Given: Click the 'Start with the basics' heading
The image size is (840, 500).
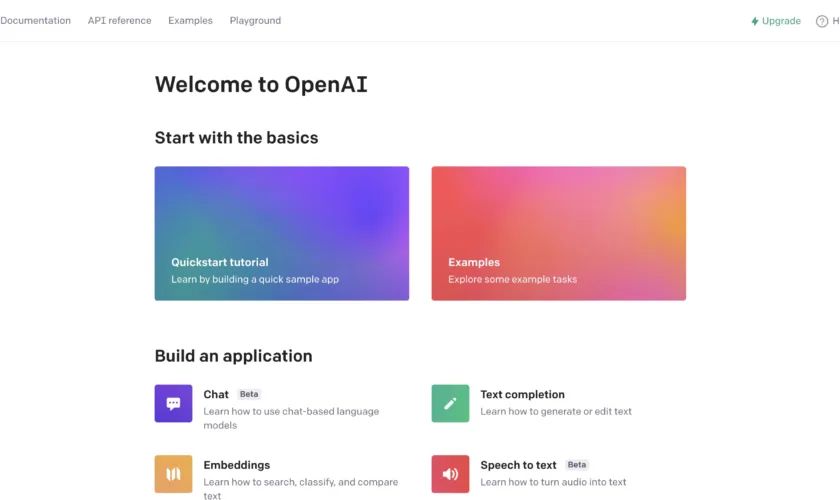Looking at the screenshot, I should [236, 138].
